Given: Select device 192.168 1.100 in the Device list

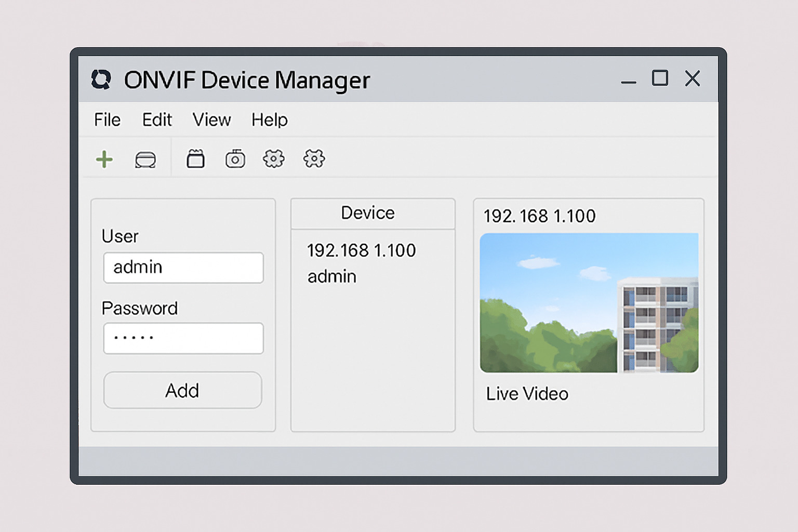Looking at the screenshot, I should [x=361, y=251].
